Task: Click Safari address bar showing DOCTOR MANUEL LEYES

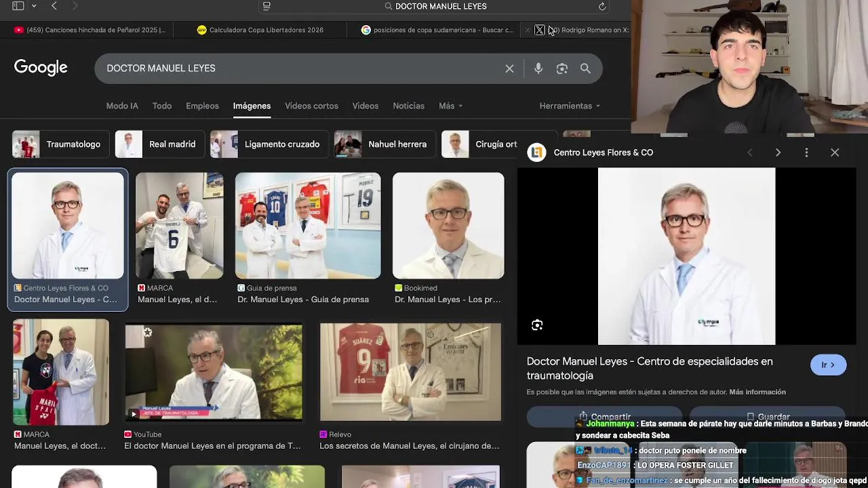Action: coord(434,6)
